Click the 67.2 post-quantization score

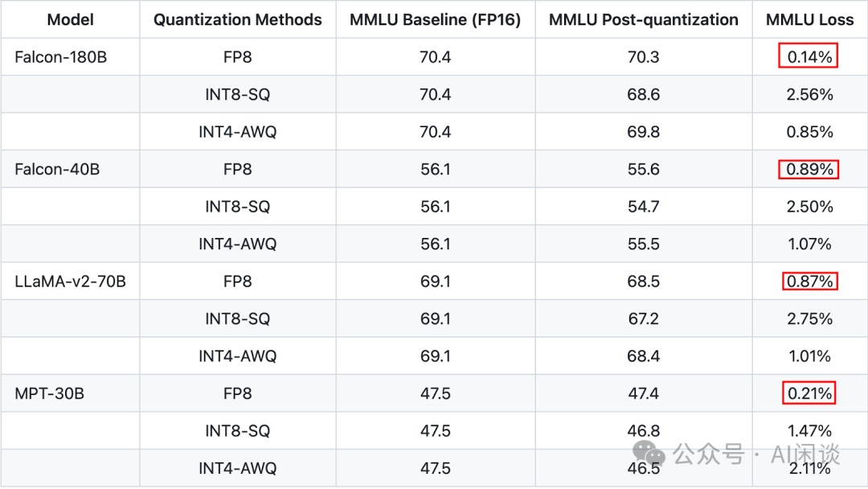tap(644, 318)
